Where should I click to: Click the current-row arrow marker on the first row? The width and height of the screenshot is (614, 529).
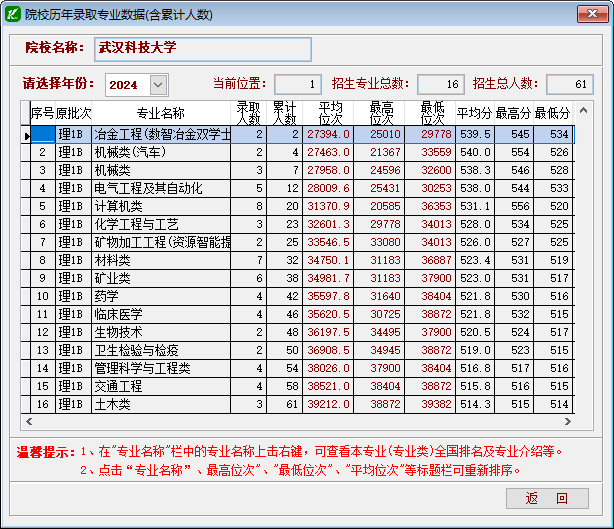tap(26, 136)
